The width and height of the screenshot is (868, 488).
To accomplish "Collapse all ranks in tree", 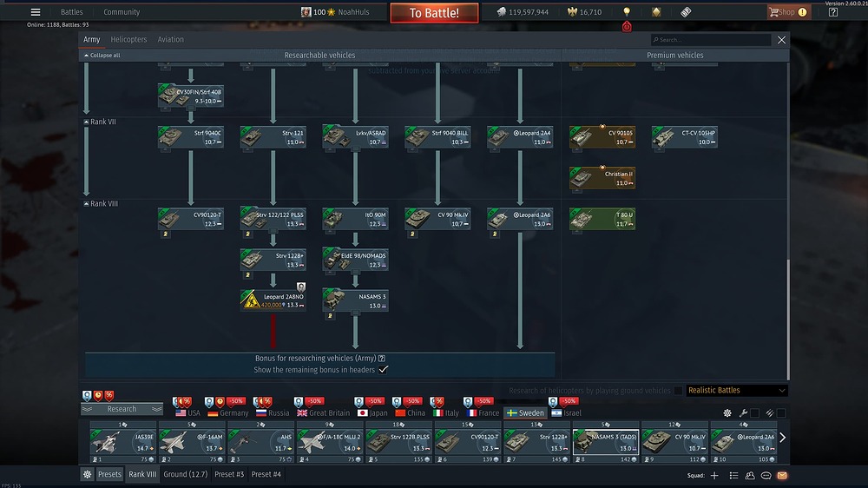I will click(102, 56).
